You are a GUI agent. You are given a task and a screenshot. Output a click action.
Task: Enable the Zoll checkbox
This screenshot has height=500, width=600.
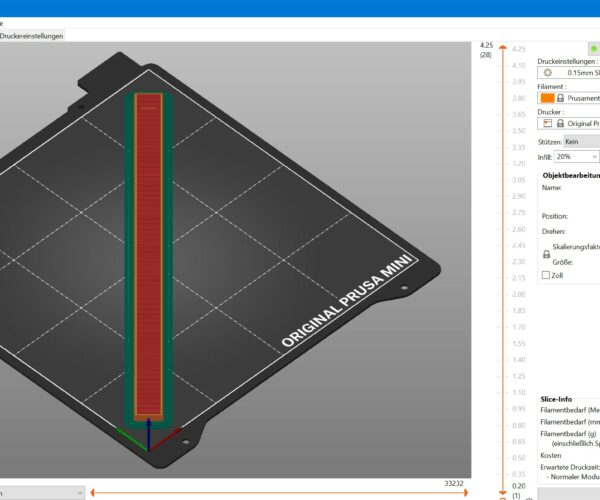pos(546,275)
